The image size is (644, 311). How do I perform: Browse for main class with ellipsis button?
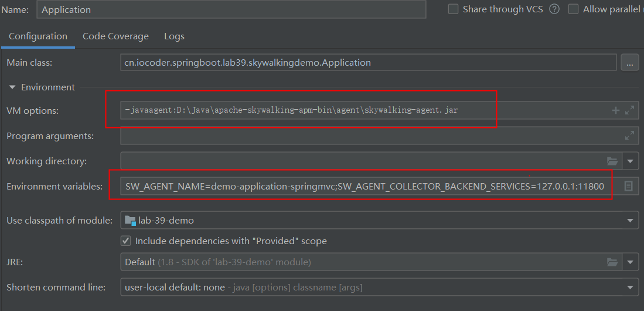coord(629,63)
